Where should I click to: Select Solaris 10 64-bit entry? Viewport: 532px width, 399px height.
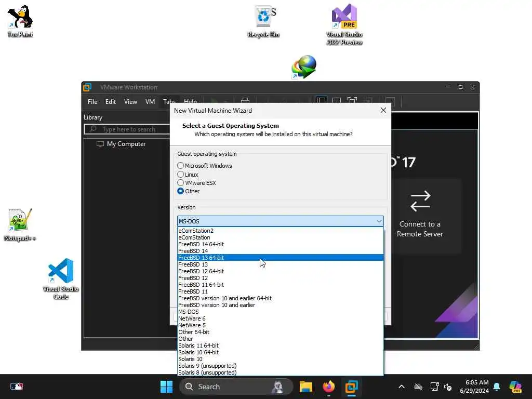coord(280,353)
